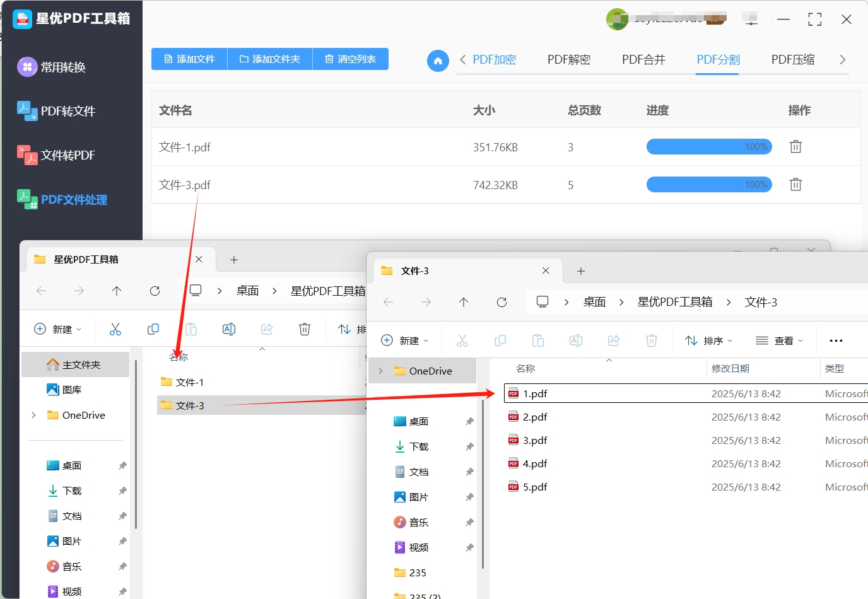868x599 pixels.
Task: Expand OneDrive in 星优PDF工具箱 window sidebar
Action: coord(33,415)
